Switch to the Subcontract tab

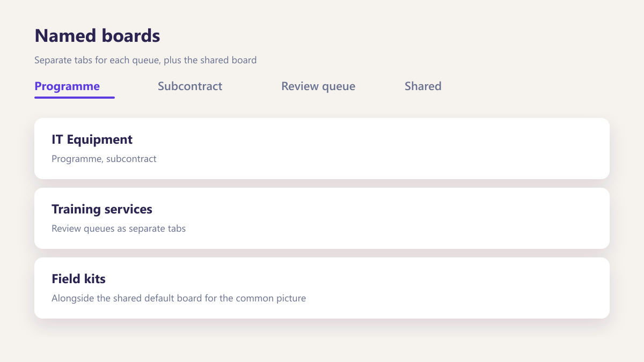tap(190, 86)
